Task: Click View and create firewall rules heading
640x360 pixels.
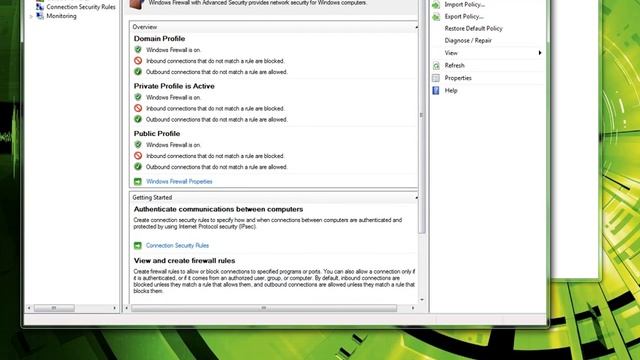Action: (184, 260)
